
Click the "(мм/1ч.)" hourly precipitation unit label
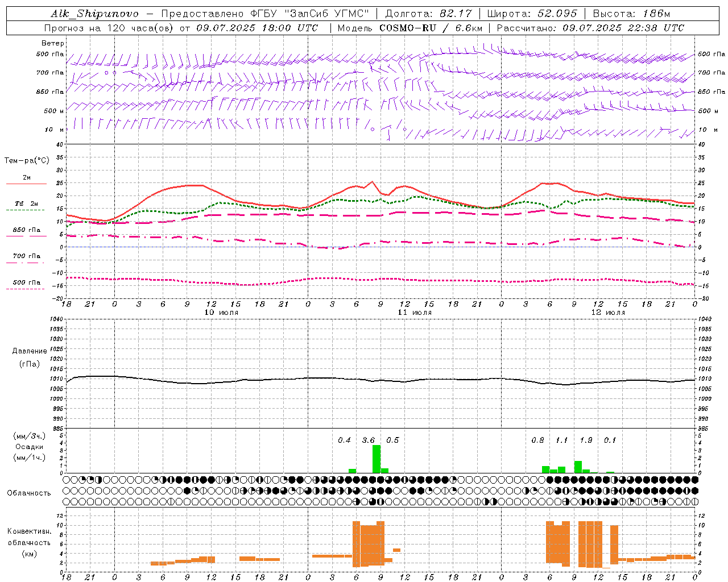[x=30, y=458]
